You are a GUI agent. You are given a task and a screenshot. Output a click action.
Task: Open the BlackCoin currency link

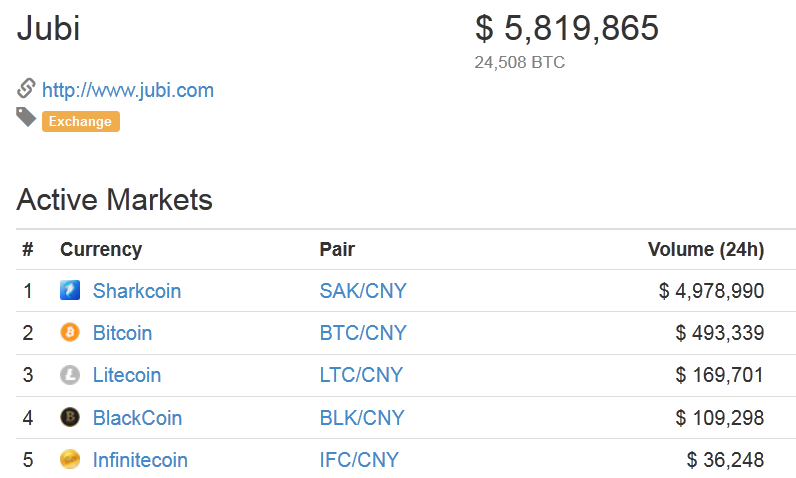pos(138,418)
